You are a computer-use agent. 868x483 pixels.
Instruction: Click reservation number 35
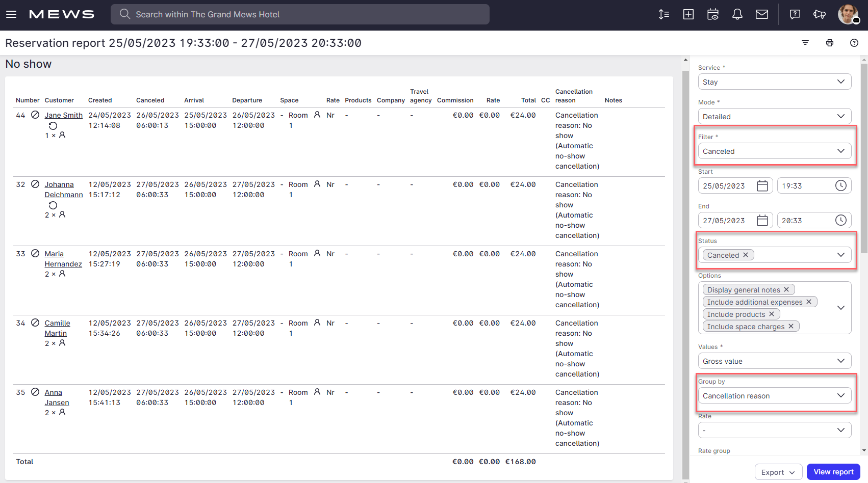20,392
